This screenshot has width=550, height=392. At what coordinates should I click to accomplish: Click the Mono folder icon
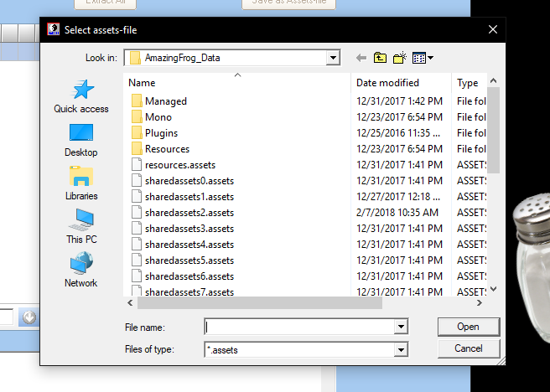click(x=137, y=116)
